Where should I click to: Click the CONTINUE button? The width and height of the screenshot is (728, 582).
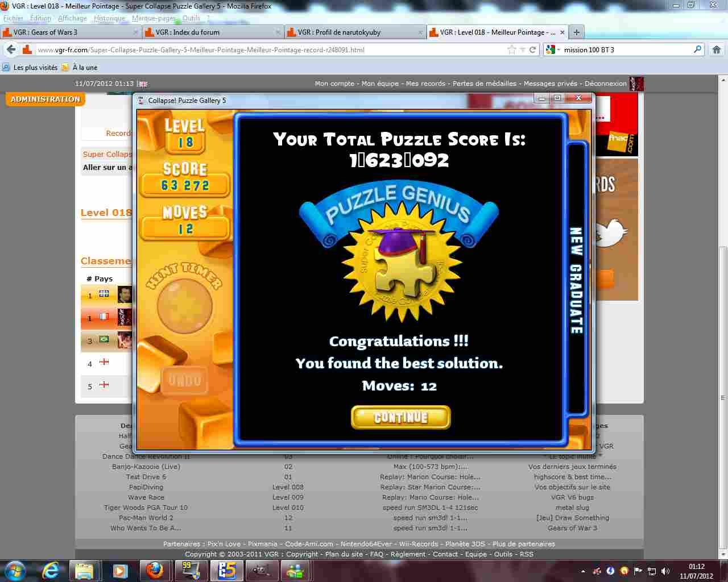400,417
